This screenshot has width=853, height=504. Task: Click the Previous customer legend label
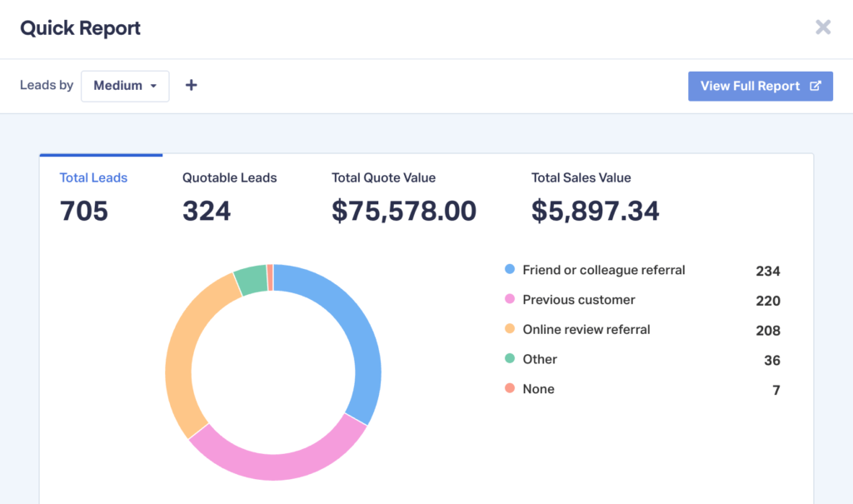578,299
